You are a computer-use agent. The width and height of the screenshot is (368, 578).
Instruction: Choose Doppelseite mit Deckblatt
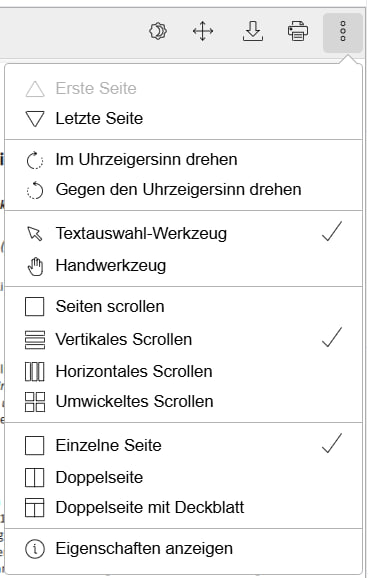tap(183, 508)
